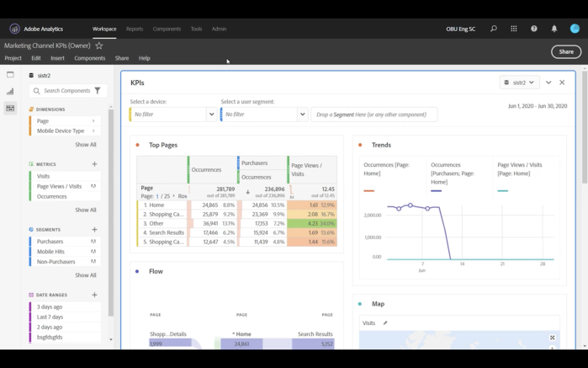Image resolution: width=588 pixels, height=368 pixels.
Task: Click the Share button
Action: pyautogui.click(x=566, y=52)
